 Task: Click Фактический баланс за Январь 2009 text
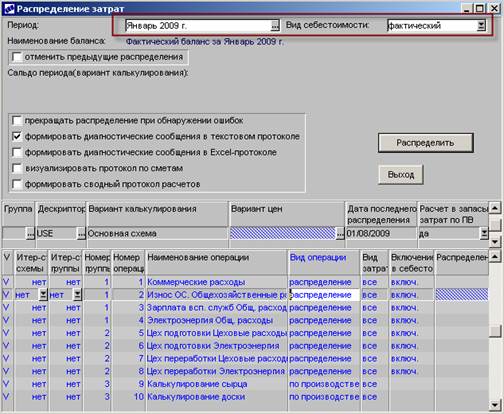[x=205, y=42]
